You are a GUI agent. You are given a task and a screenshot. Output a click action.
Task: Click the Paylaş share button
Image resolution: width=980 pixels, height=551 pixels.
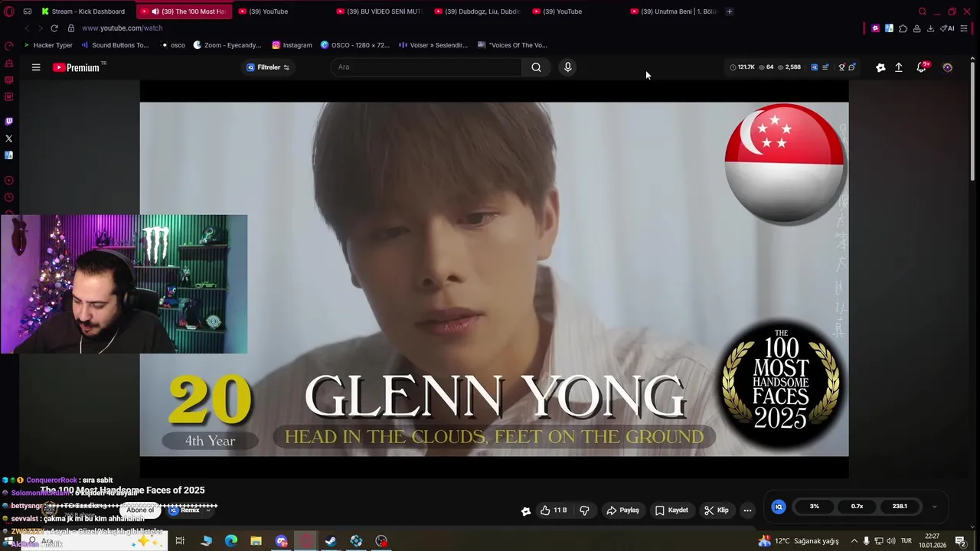[x=622, y=510]
